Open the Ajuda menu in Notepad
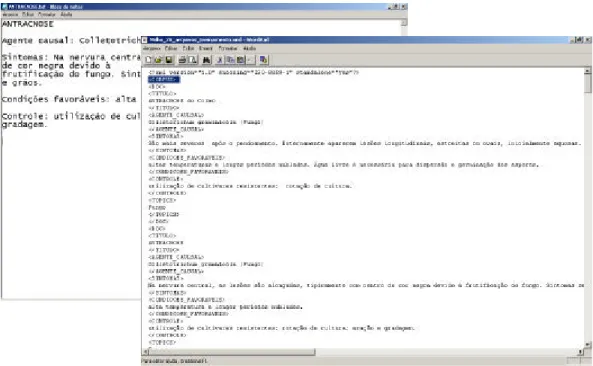The height and width of the screenshot is (366, 593). point(66,14)
